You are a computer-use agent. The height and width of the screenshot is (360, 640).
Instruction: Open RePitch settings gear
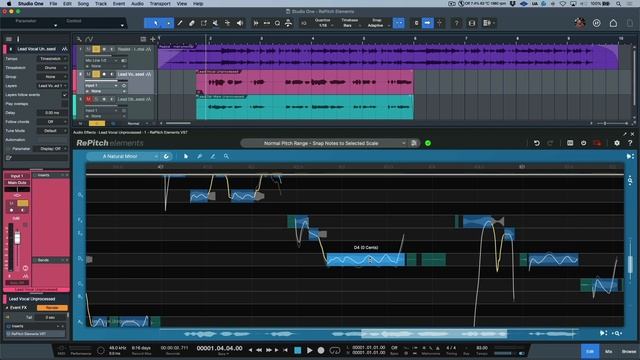click(x=617, y=143)
